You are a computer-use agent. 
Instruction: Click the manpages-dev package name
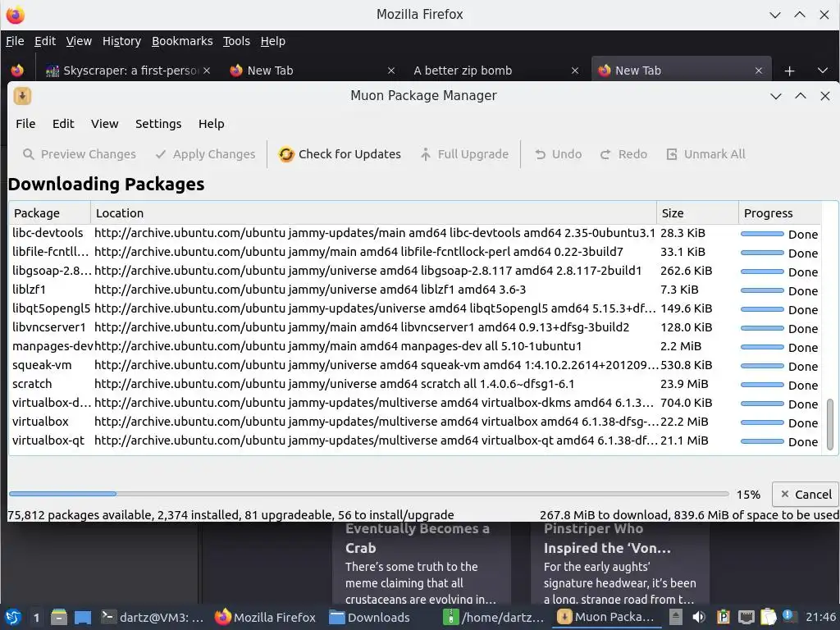pos(52,347)
